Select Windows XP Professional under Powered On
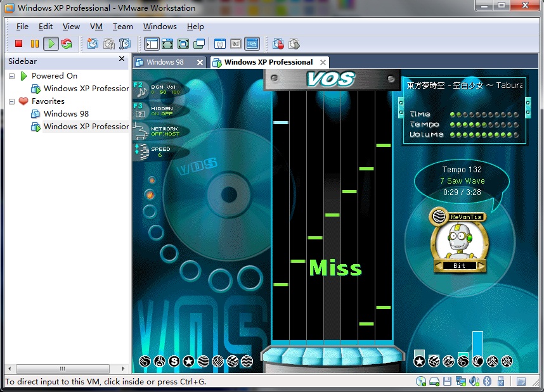 tap(86, 89)
